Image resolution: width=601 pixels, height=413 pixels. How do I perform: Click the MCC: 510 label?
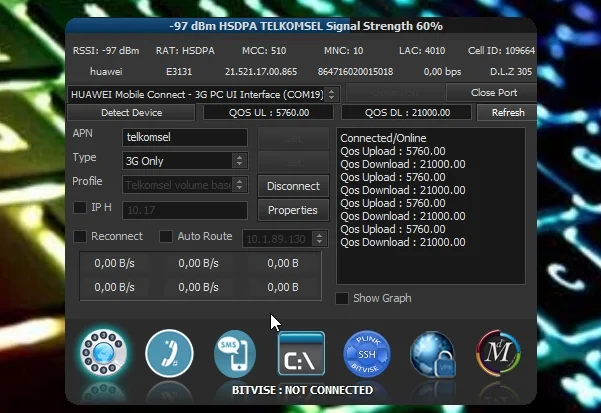click(x=264, y=51)
